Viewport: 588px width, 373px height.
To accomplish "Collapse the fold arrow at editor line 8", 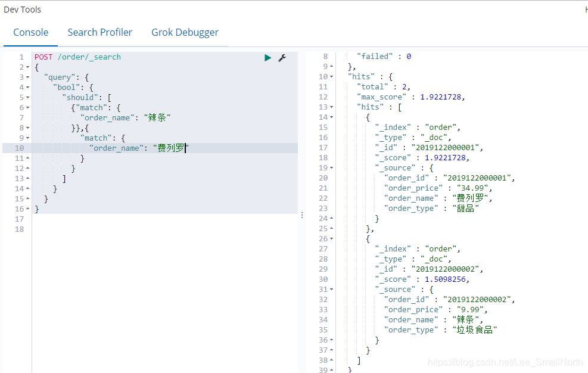I will click(x=28, y=128).
